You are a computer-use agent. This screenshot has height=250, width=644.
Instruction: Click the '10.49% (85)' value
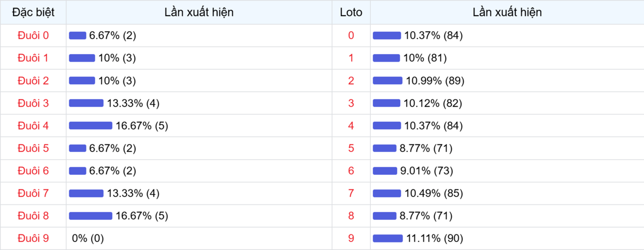[434, 193]
